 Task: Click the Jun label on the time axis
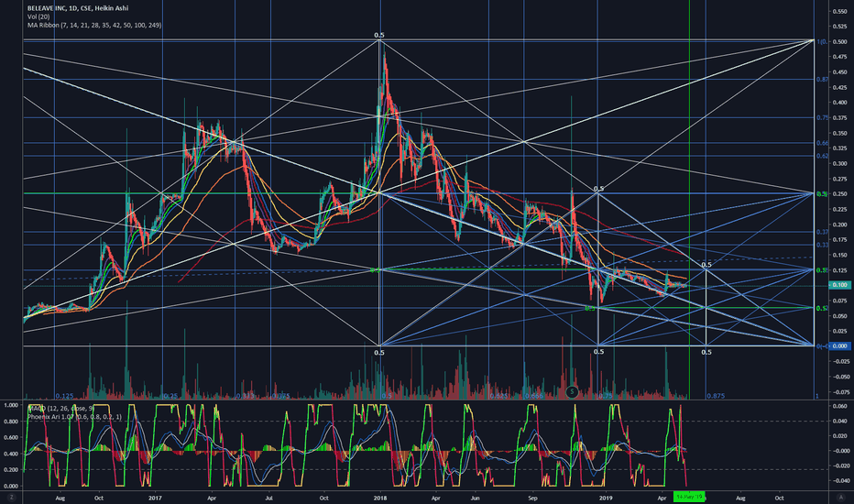[x=475, y=498]
